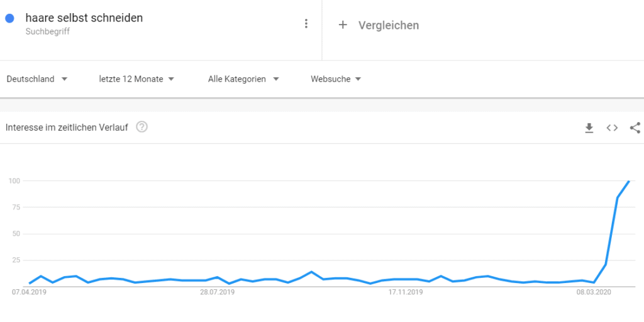The width and height of the screenshot is (644, 322).
Task: Open the three-dot menu for search term
Action: click(306, 24)
